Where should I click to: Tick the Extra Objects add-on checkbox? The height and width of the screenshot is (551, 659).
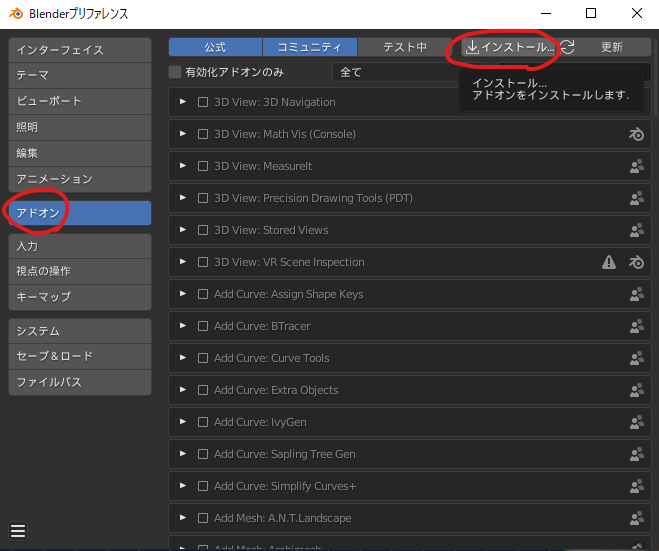tap(203, 390)
